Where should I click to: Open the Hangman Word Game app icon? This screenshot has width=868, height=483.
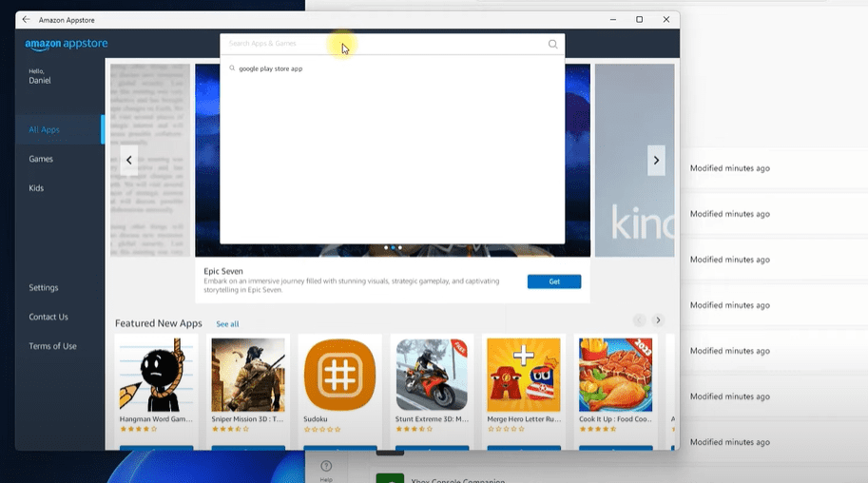point(157,374)
